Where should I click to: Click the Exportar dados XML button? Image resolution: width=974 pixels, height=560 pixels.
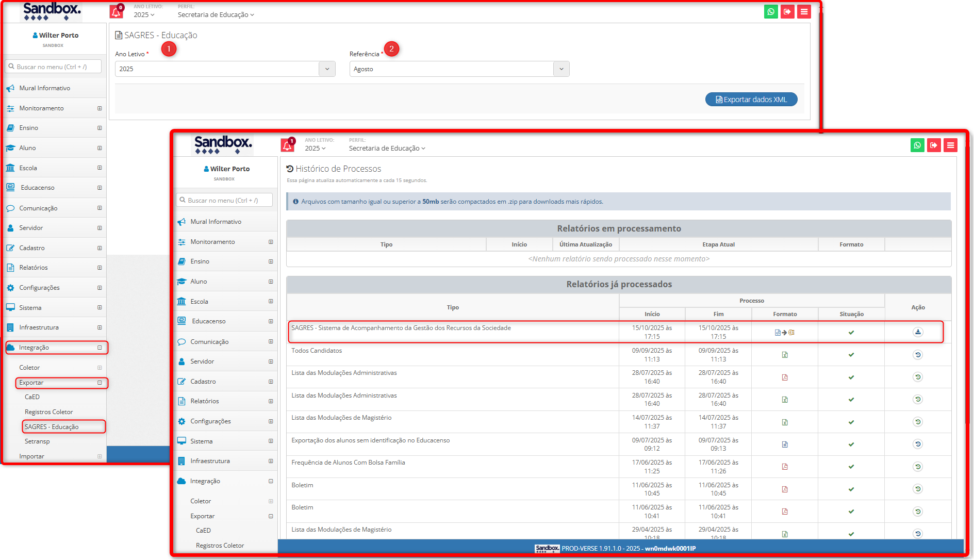pyautogui.click(x=751, y=100)
